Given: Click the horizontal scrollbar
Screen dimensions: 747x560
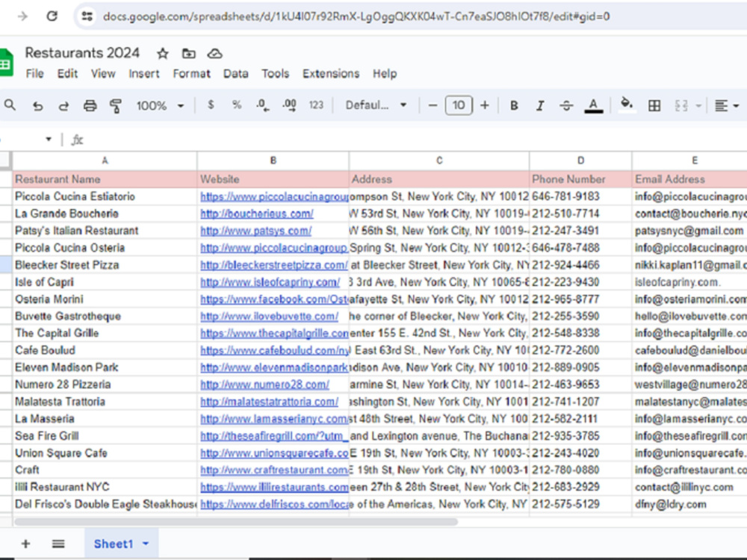Looking at the screenshot, I should pyautogui.click(x=236, y=522).
